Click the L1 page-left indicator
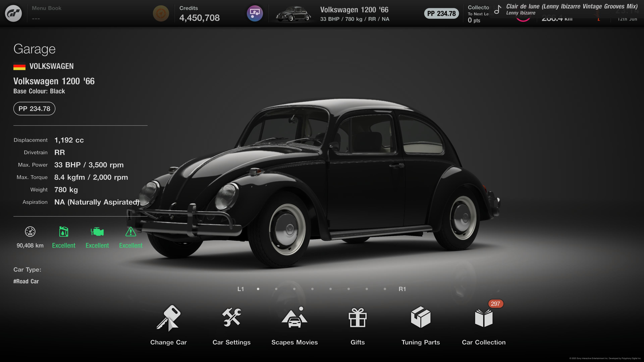Screen dimensions: 644x362 pos(240,289)
